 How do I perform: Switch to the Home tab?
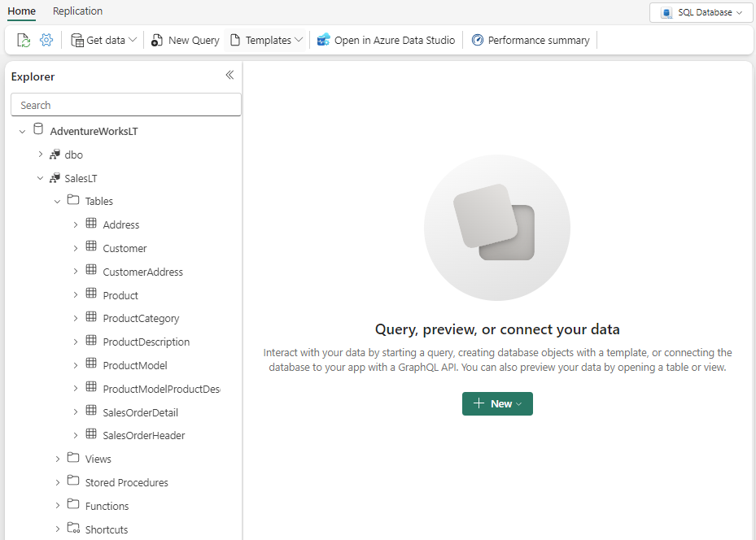[x=21, y=11]
